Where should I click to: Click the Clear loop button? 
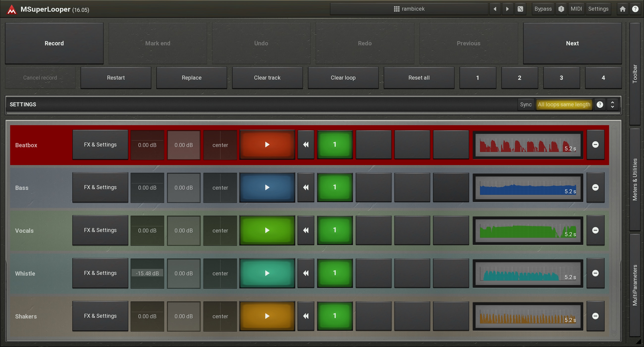tap(343, 78)
